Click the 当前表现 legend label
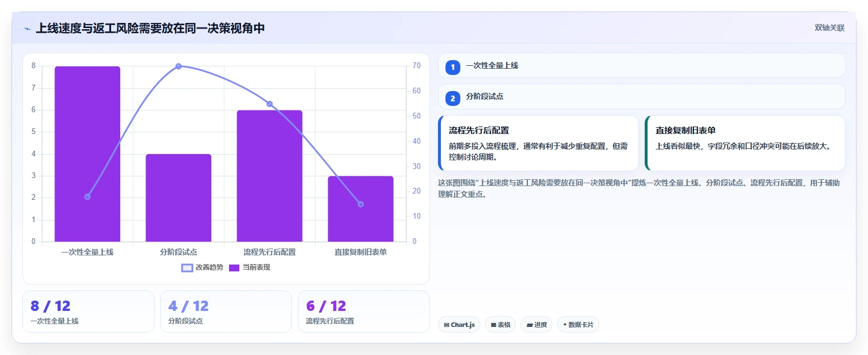This screenshot has height=355, width=868. [x=257, y=267]
